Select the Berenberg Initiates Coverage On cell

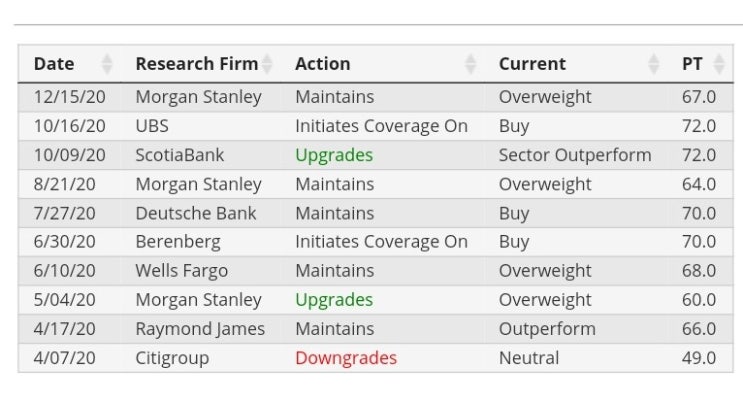(x=381, y=242)
